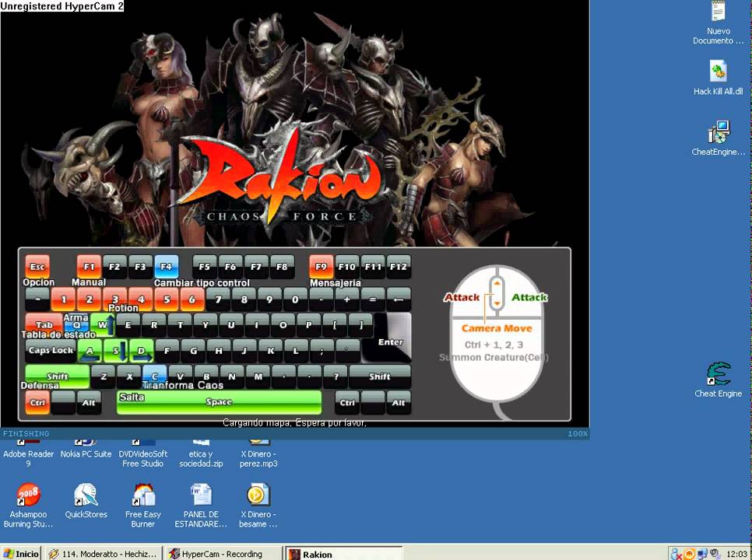The image size is (752, 560).
Task: Click the green A left arrow key
Action: pyautogui.click(x=90, y=350)
